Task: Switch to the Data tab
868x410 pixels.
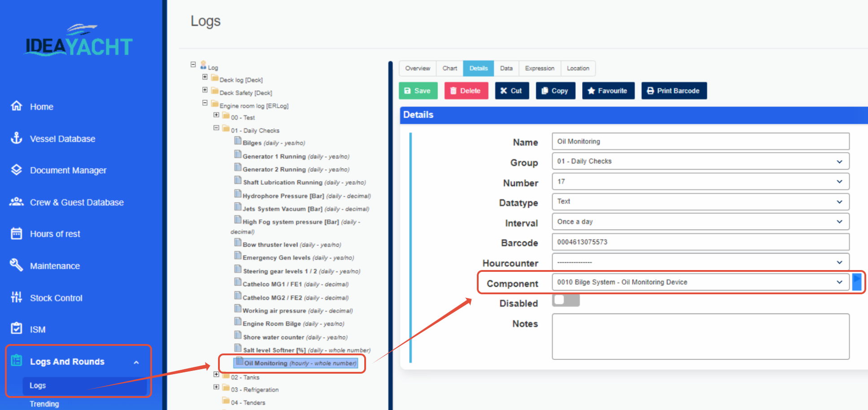Action: tap(506, 68)
